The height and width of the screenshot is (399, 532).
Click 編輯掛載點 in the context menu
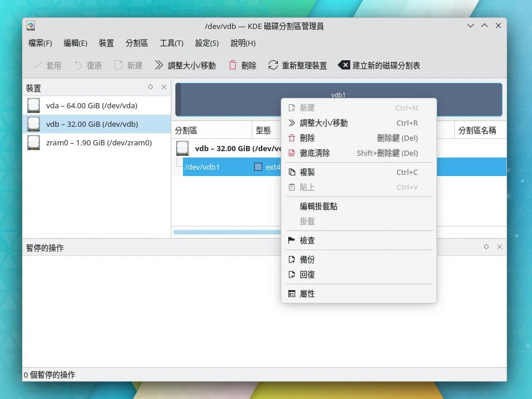(x=318, y=206)
